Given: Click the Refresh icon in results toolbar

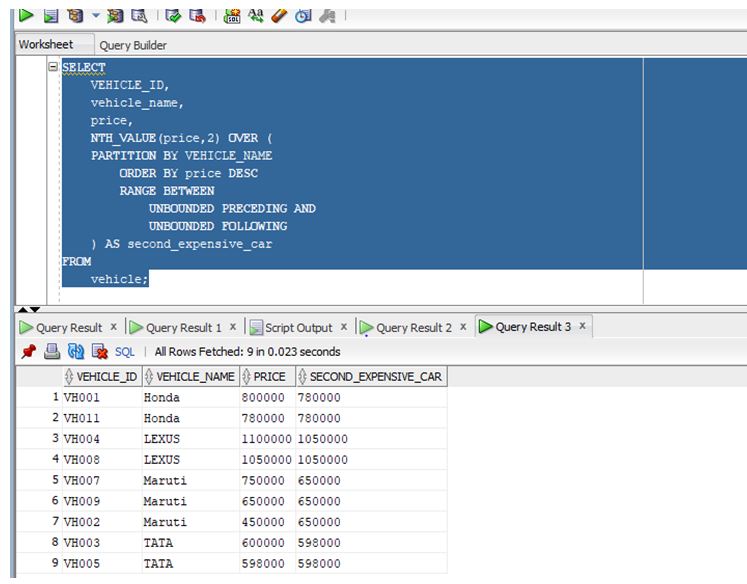Looking at the screenshot, I should coord(75,352).
